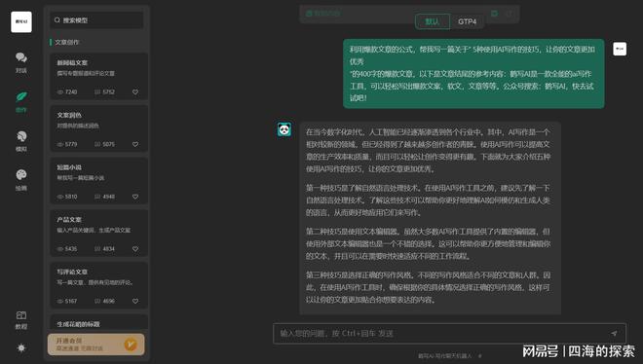Image resolution: width=643 pixels, height=364 pixels.
Task: Click the eye view-count icon beside 5779
Action: [60, 145]
